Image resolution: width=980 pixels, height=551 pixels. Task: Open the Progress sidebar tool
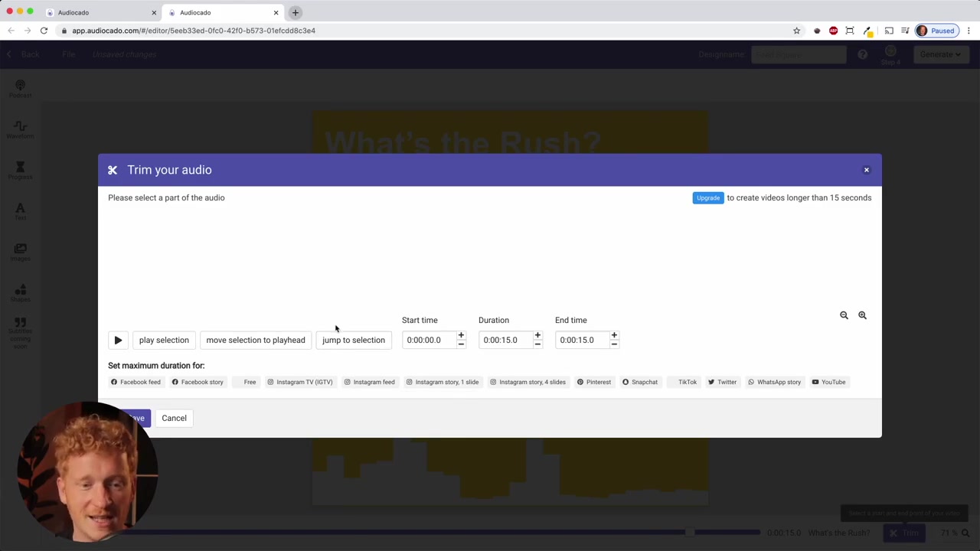[x=21, y=171]
